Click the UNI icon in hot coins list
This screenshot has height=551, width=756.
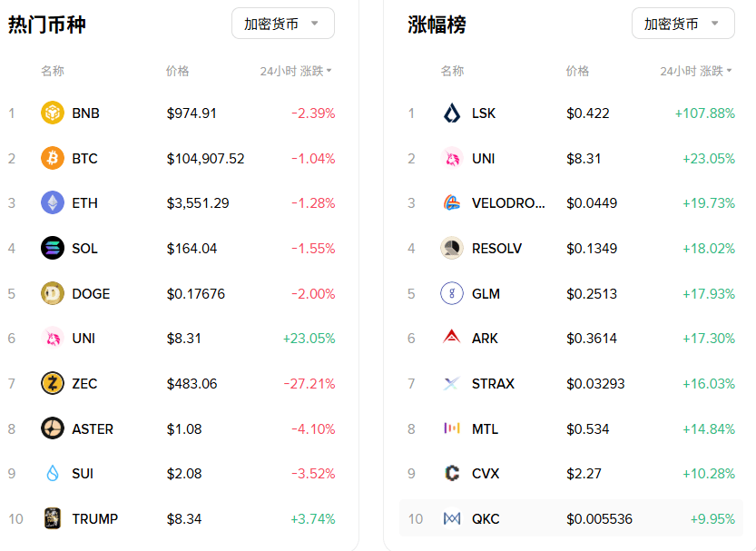click(53, 338)
